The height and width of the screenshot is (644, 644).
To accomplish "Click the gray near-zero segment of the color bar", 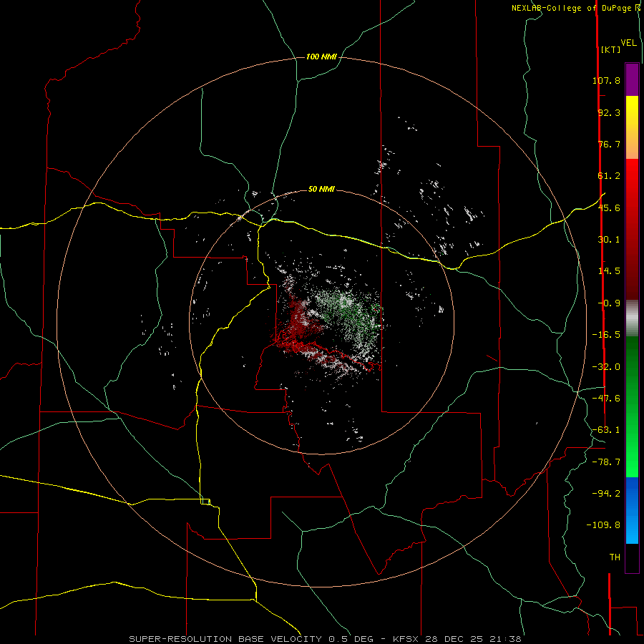I will click(632, 318).
